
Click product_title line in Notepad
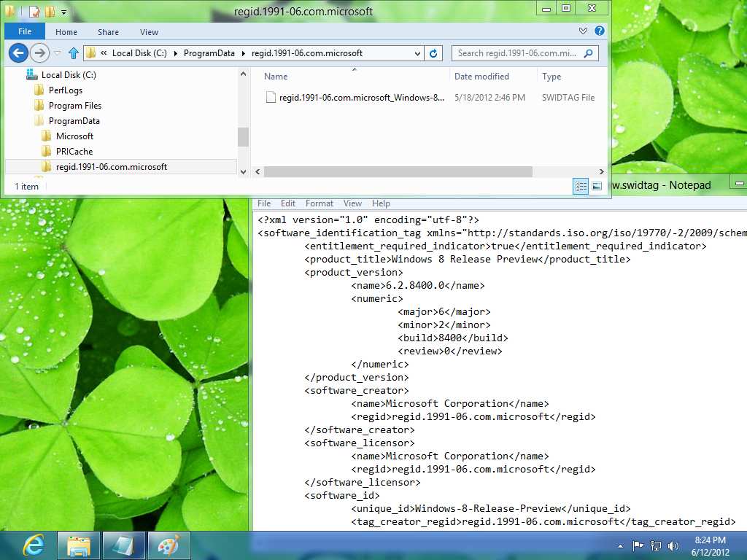(468, 259)
